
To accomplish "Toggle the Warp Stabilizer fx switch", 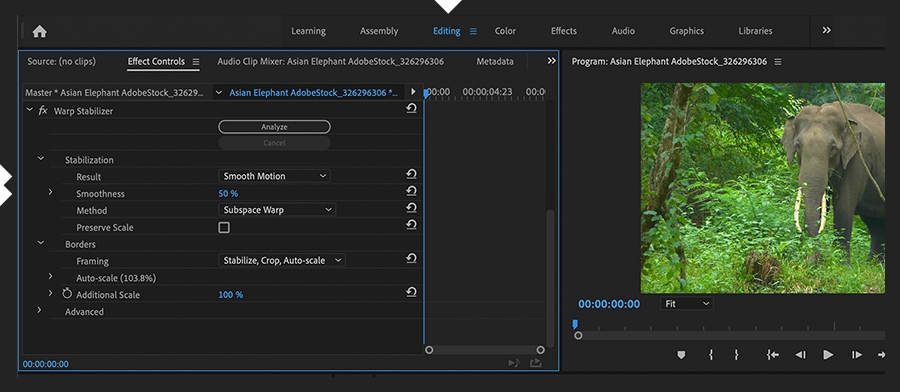I will (43, 111).
